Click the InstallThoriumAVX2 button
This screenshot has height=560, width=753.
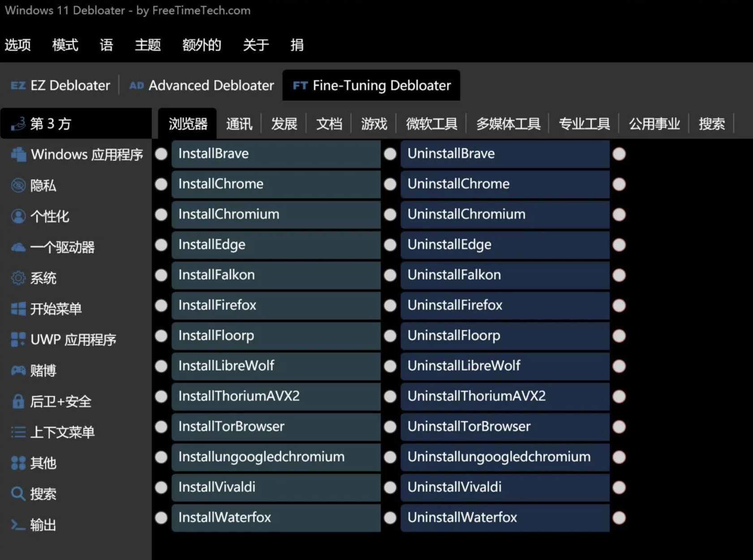tap(276, 396)
